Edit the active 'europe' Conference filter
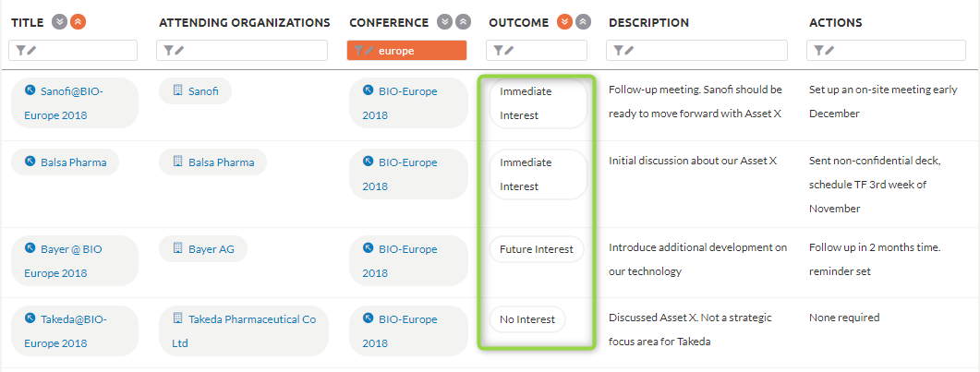Screen dimensions: 980x372 pos(407,51)
